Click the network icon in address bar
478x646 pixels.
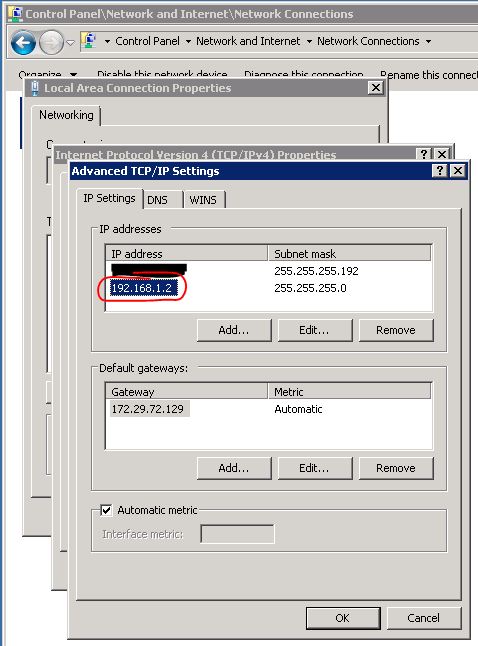[89, 41]
